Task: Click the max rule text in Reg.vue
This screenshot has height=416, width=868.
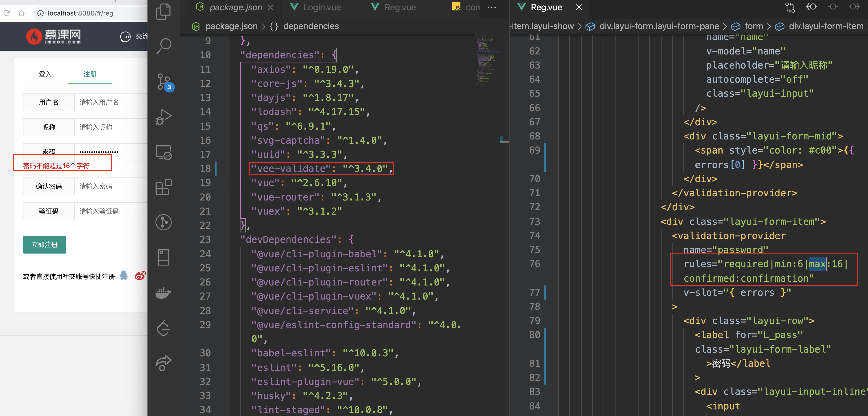Action: coord(817,264)
